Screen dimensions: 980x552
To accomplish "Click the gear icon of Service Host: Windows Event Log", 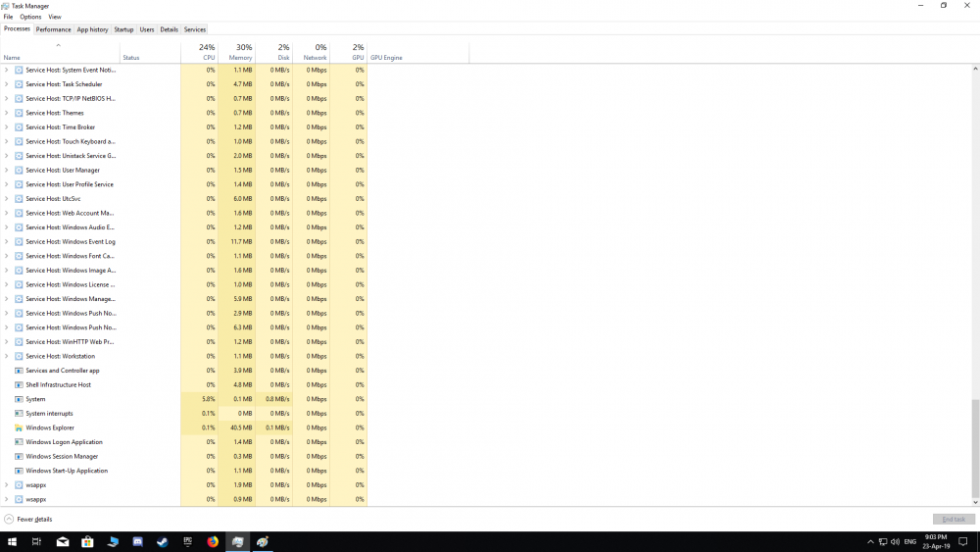I will click(x=19, y=242).
